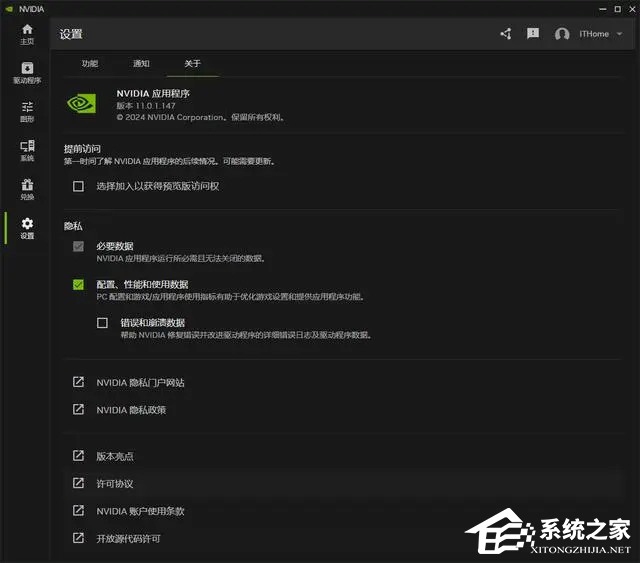Click the green NVIDIA app logo
The image size is (640, 563).
(x=82, y=103)
